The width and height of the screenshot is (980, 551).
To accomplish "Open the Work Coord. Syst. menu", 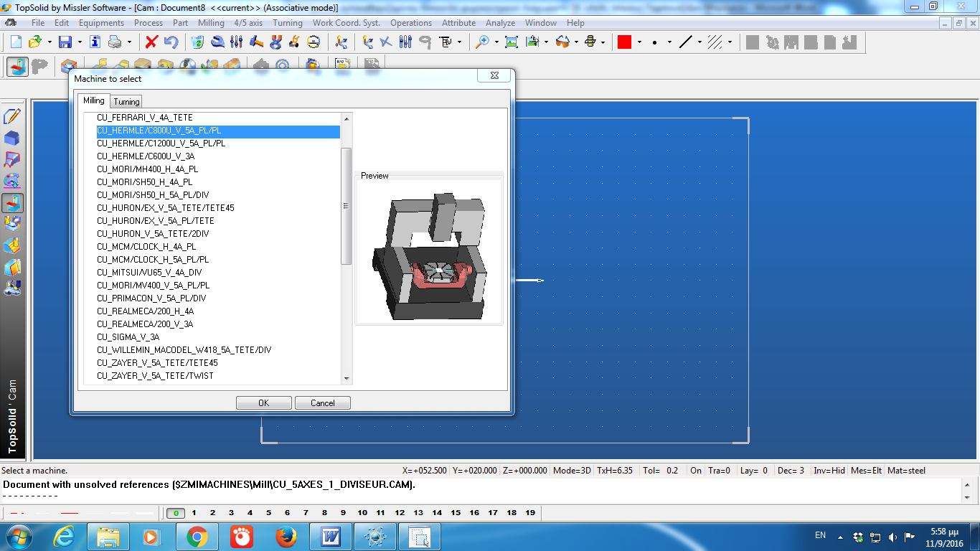I will pyautogui.click(x=347, y=23).
